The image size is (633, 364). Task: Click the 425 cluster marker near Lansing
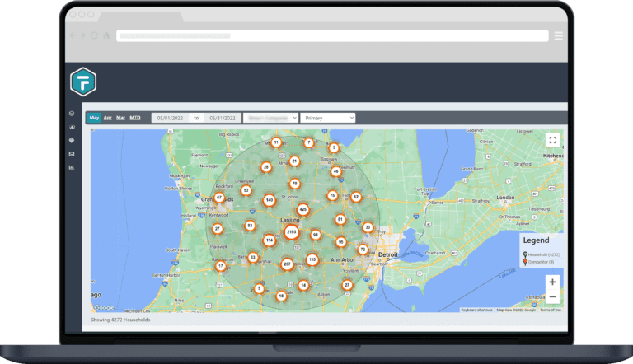(x=303, y=210)
